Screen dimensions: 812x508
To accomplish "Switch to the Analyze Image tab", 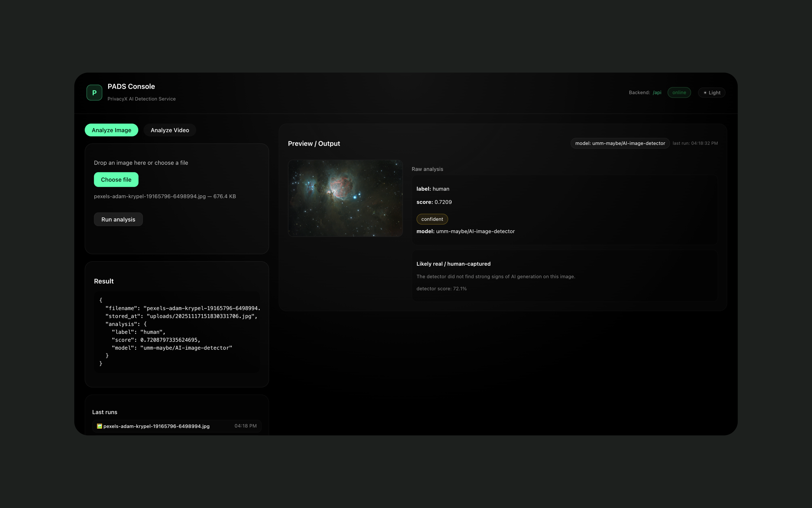I will pyautogui.click(x=112, y=130).
